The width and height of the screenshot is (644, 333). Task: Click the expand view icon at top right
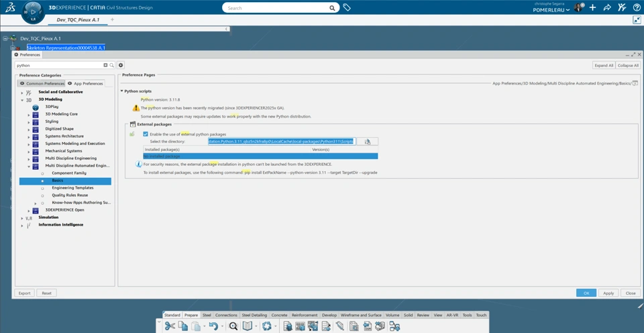point(636,19)
